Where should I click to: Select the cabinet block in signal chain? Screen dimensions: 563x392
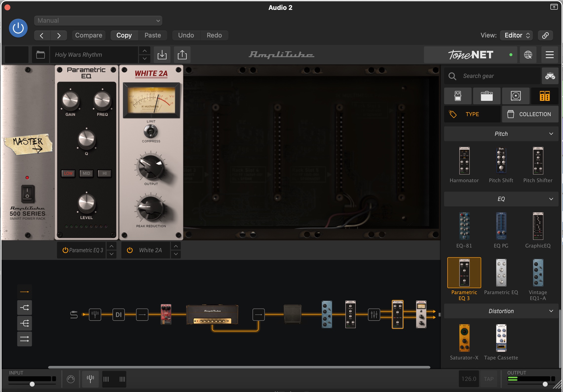pyautogui.click(x=292, y=315)
